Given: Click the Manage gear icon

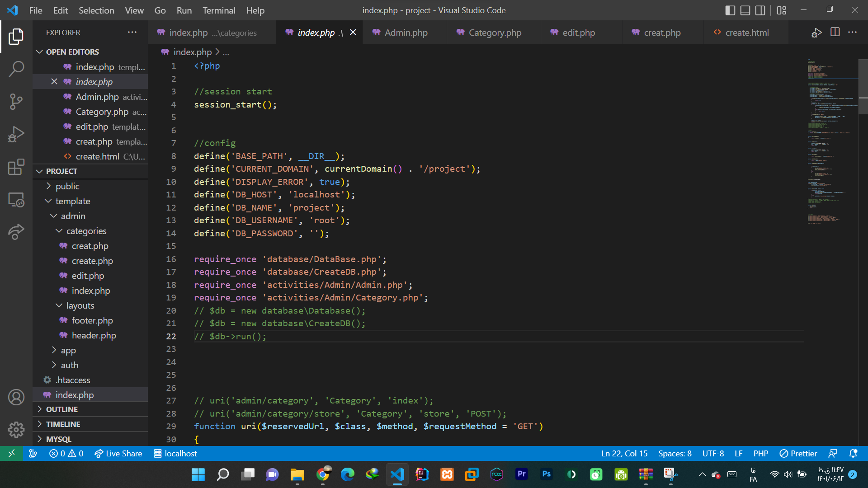Looking at the screenshot, I should click(16, 429).
